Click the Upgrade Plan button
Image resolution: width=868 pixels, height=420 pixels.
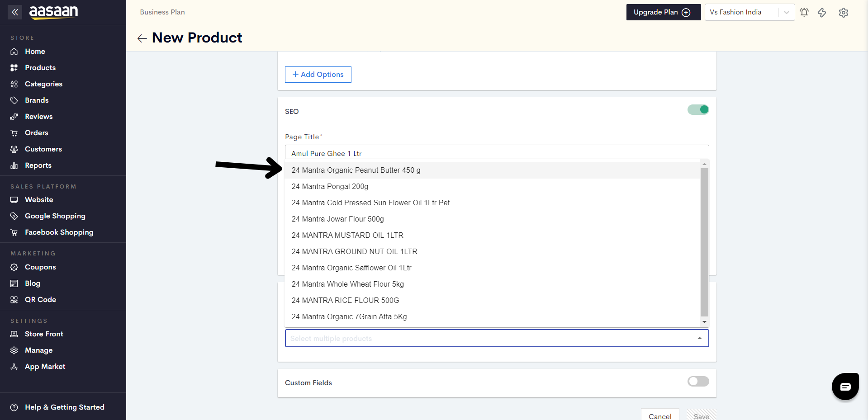tap(663, 12)
